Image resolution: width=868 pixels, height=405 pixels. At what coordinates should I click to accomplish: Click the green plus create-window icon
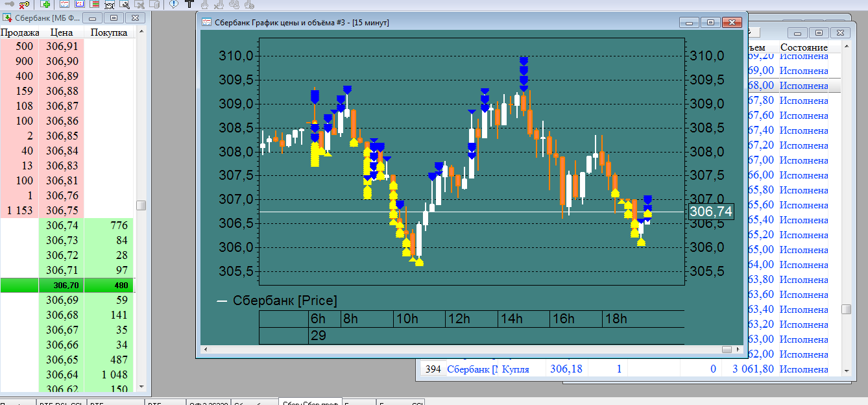pos(45,4)
